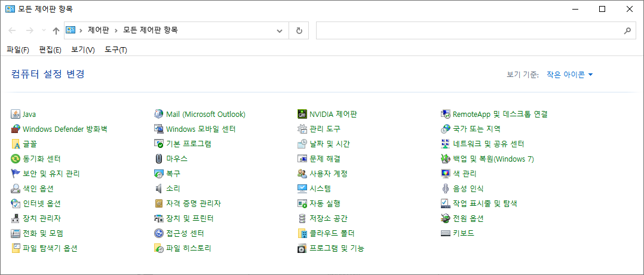Open the 자동 실행 link
Viewport: 644px width, 275px height.
[324, 203]
